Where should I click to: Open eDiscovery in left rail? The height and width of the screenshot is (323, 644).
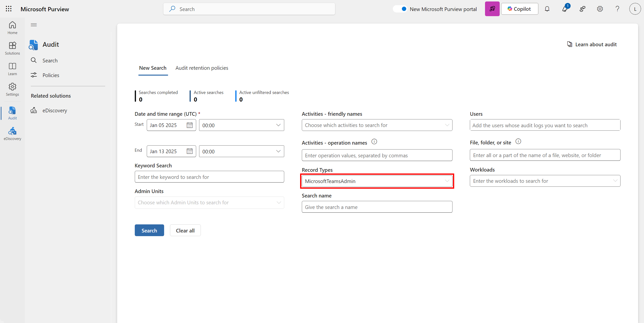click(12, 134)
